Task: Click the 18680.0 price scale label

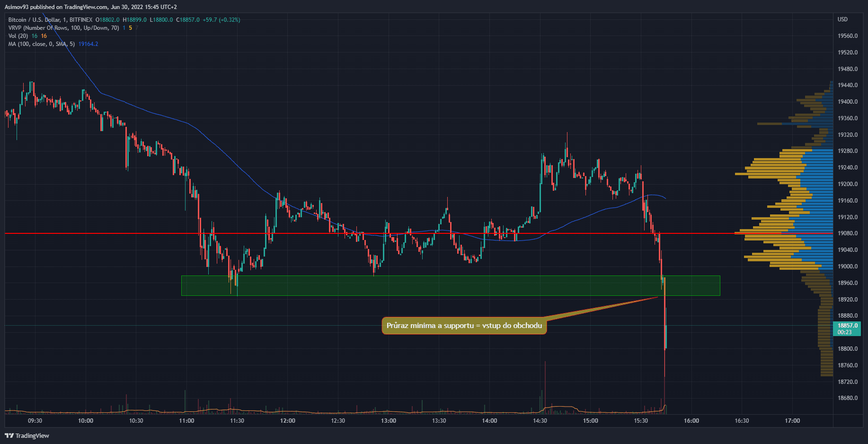Action: coord(847,398)
